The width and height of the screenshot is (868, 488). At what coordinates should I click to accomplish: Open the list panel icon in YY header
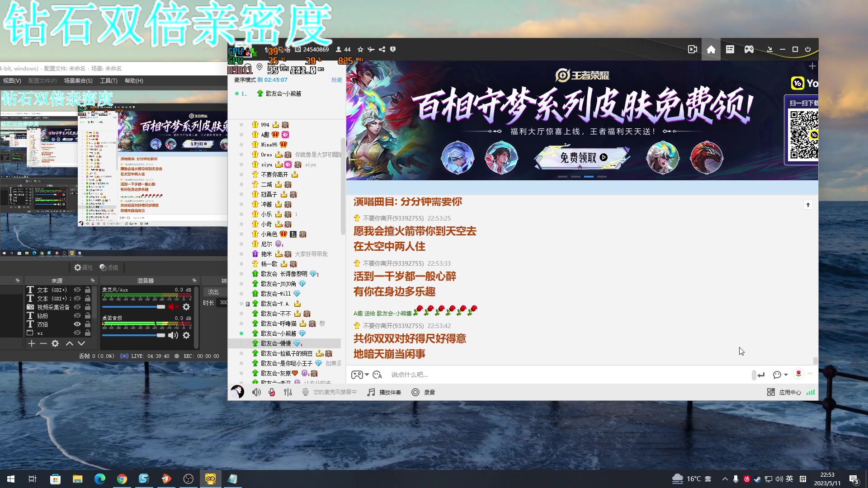click(730, 49)
